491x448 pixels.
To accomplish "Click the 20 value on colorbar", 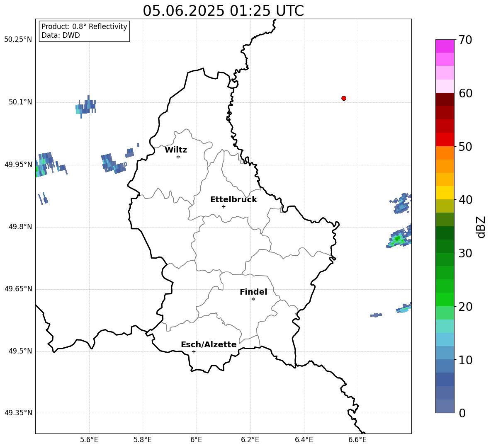I will point(465,307).
